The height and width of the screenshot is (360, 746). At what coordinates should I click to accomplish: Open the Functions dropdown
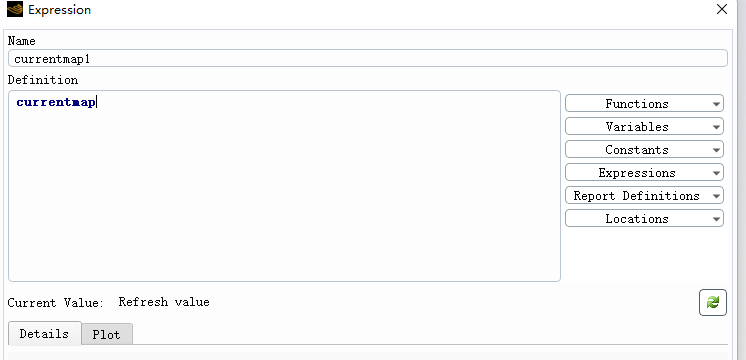tap(644, 103)
